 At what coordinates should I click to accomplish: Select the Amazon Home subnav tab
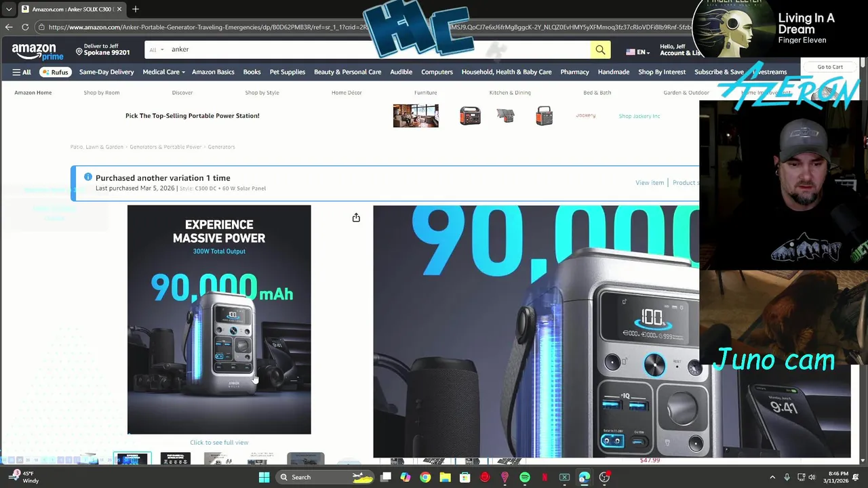click(33, 92)
